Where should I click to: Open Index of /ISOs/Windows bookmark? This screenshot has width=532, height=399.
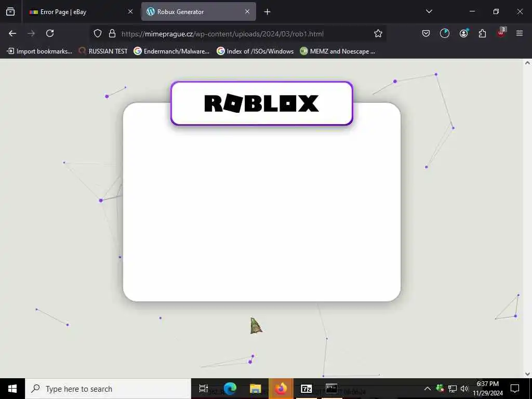tap(255, 51)
